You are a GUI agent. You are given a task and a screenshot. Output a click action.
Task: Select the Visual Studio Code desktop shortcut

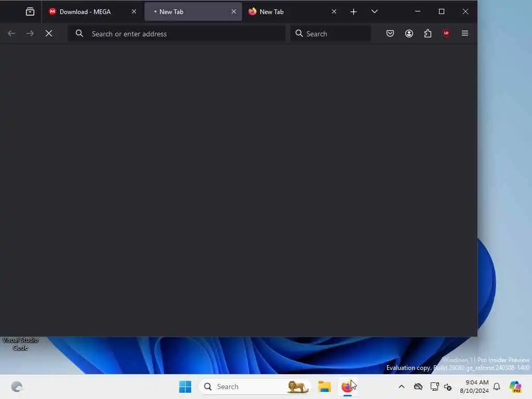20,343
